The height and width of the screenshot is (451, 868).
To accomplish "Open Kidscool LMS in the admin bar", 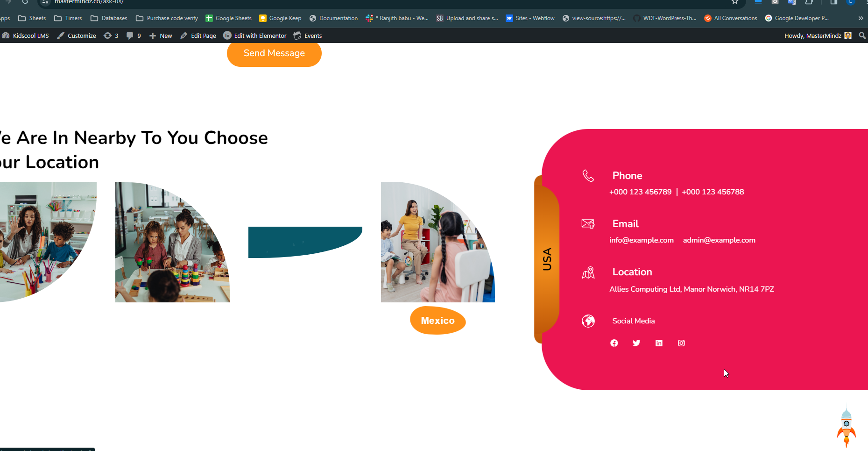I will coord(26,36).
